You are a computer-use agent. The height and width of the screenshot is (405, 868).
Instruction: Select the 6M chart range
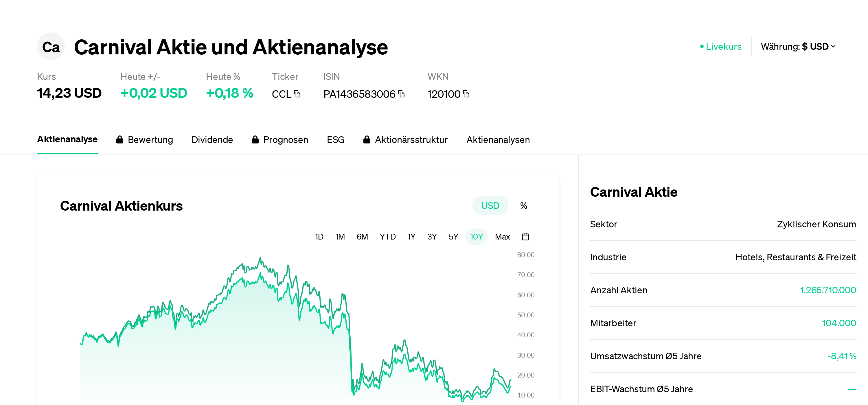pos(362,237)
